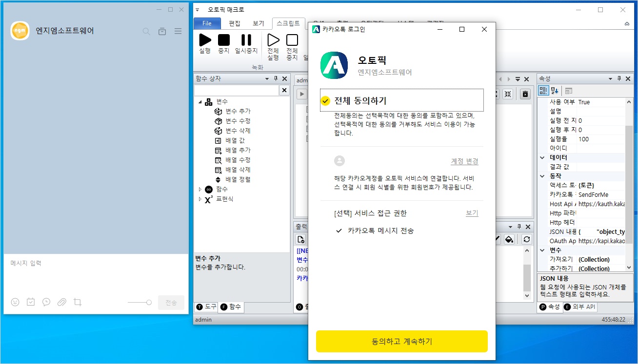Image resolution: width=638 pixels, height=364 pixels.
Task: Click the alphabetical sort icon in 속성 panel
Action: click(555, 91)
